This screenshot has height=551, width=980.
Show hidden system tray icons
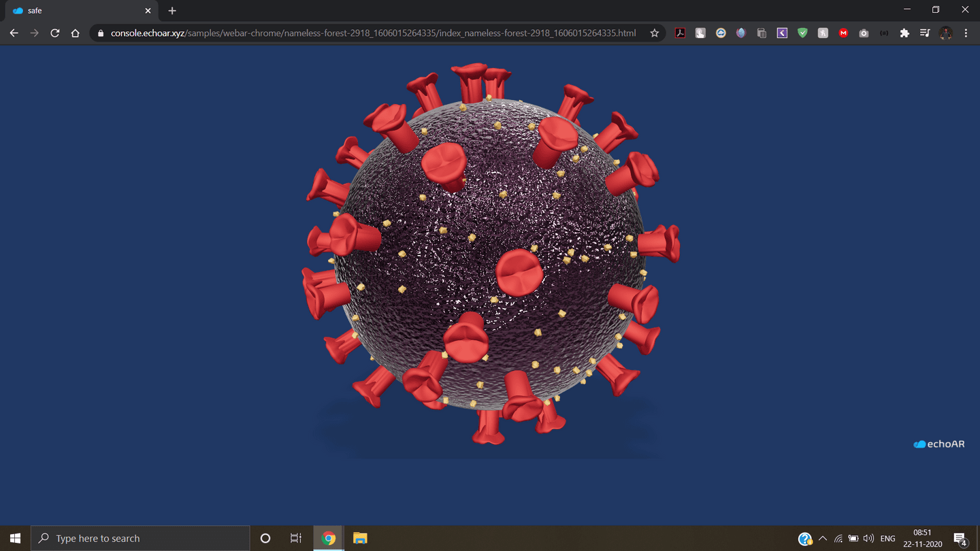(823, 538)
